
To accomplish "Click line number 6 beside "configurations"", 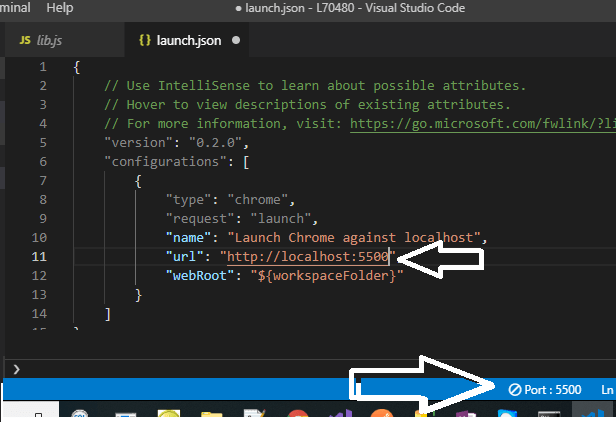I will [40, 162].
